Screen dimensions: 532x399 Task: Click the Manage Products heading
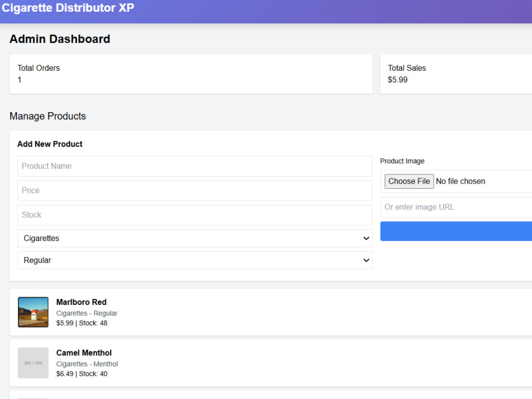click(x=47, y=116)
